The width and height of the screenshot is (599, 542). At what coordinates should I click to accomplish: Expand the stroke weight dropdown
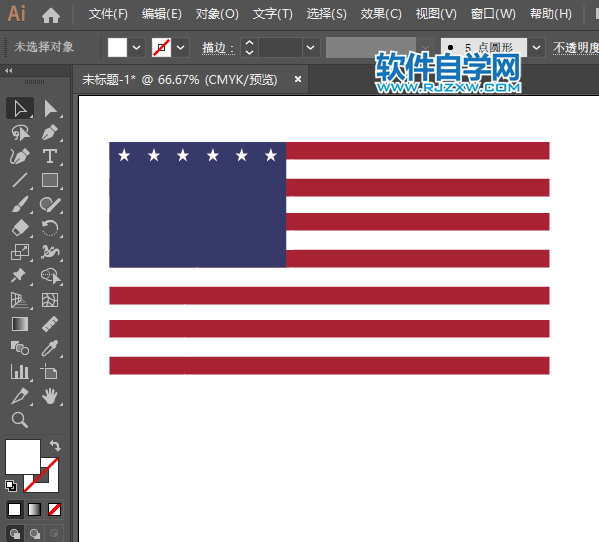coord(311,48)
